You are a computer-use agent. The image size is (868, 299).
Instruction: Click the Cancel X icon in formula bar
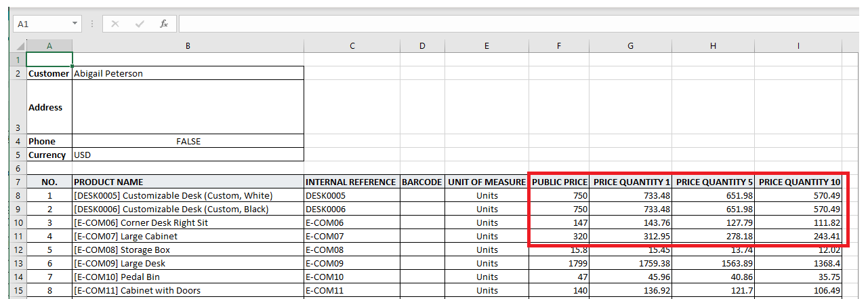[115, 24]
